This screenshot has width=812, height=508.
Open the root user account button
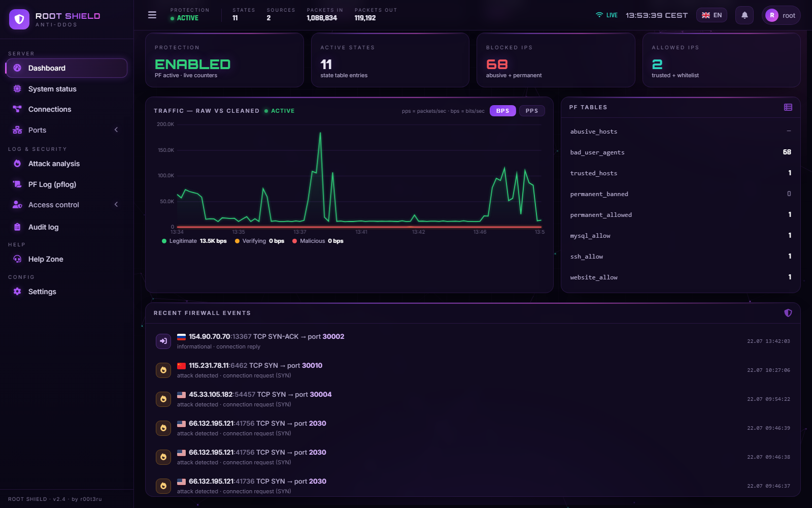point(781,15)
